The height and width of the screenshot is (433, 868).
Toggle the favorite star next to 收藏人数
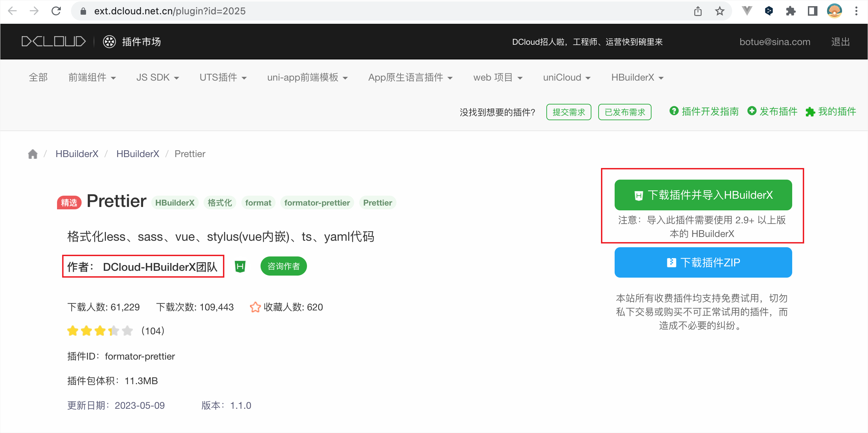[x=255, y=307]
